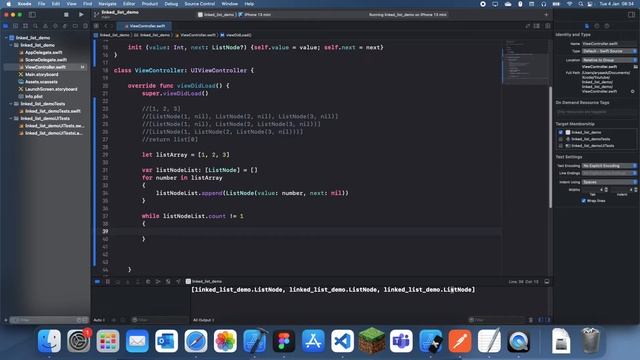Image resolution: width=640 pixels, height=360 pixels.
Task: Open the Location dropdown Relative to Group
Action: (609, 60)
